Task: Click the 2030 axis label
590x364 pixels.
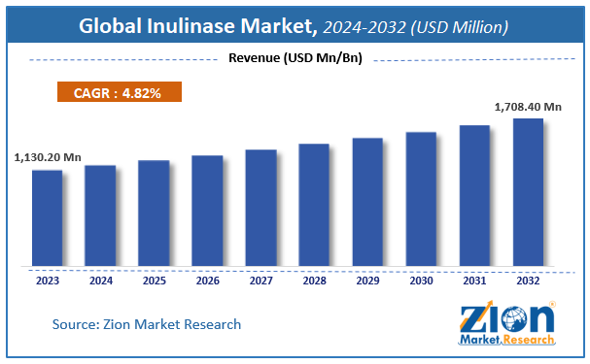Action: [x=422, y=281]
